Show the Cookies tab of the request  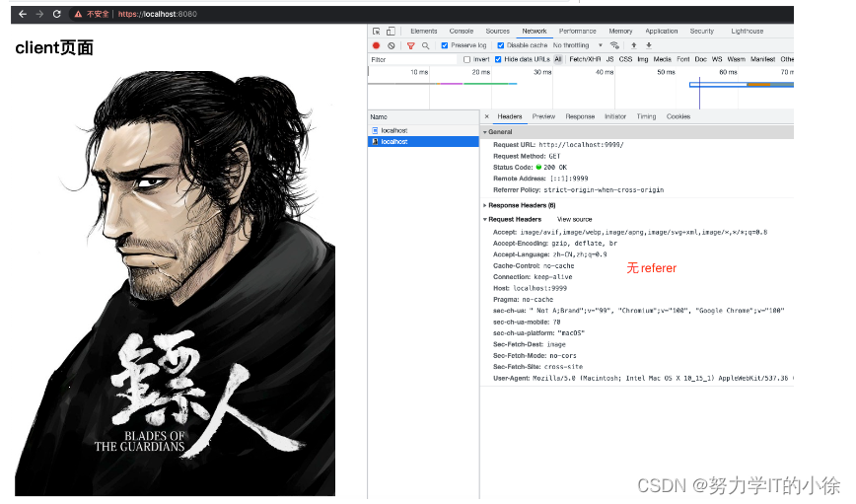click(678, 116)
